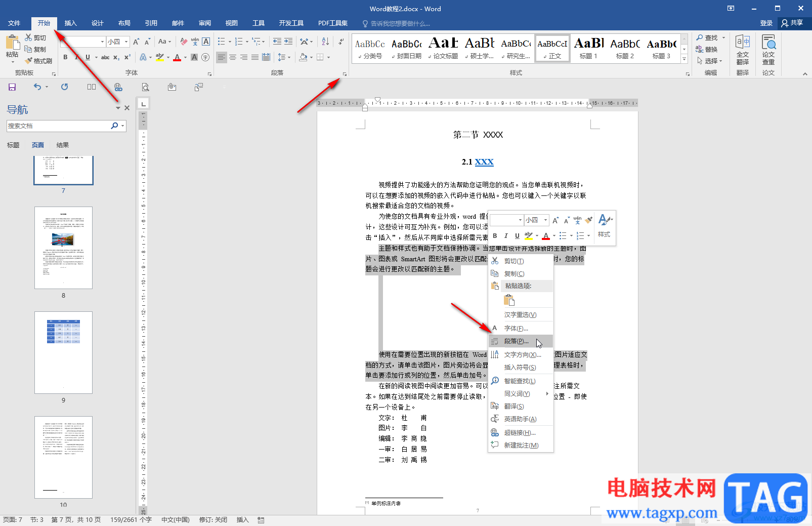Apply subscript x₂ formatting
The width and height of the screenshot is (812, 526).
116,57
